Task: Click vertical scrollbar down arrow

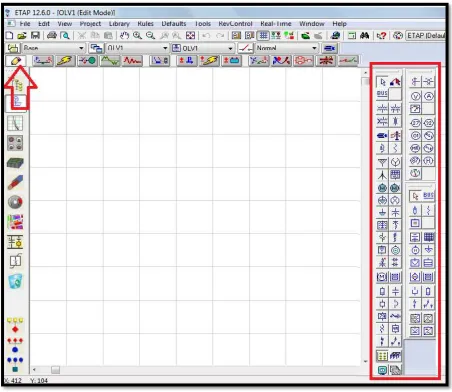Action: coord(365,361)
